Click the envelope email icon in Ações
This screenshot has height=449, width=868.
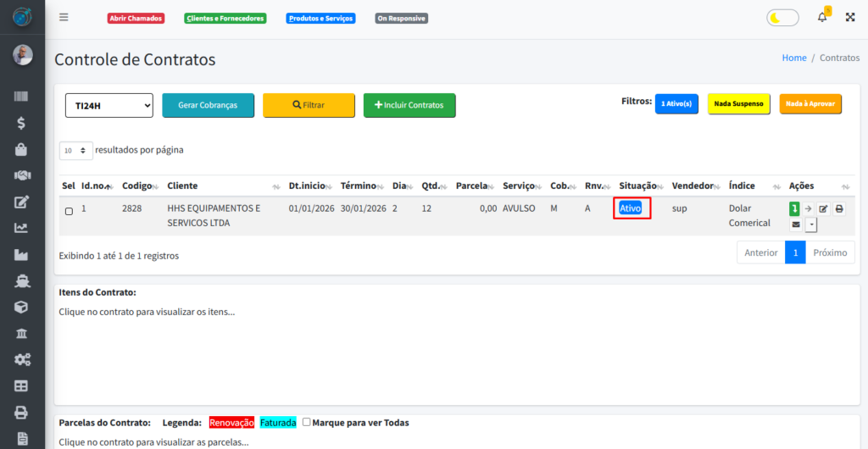(x=795, y=224)
